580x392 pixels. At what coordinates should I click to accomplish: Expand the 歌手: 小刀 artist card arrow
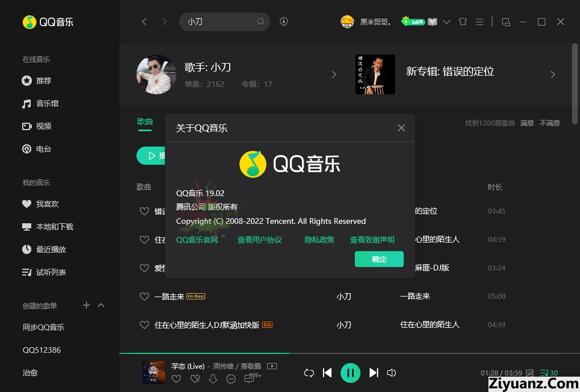334,74
